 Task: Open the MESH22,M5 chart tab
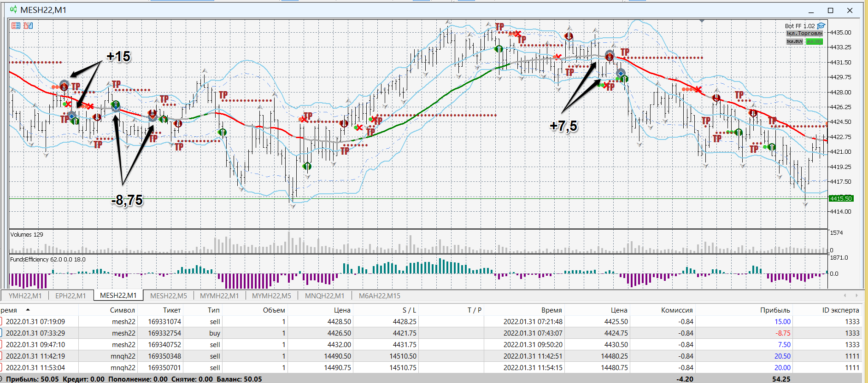(169, 296)
